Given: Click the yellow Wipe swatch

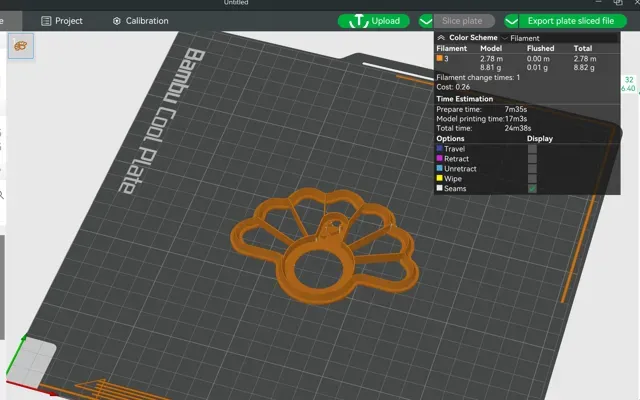Looking at the screenshot, I should point(440,178).
